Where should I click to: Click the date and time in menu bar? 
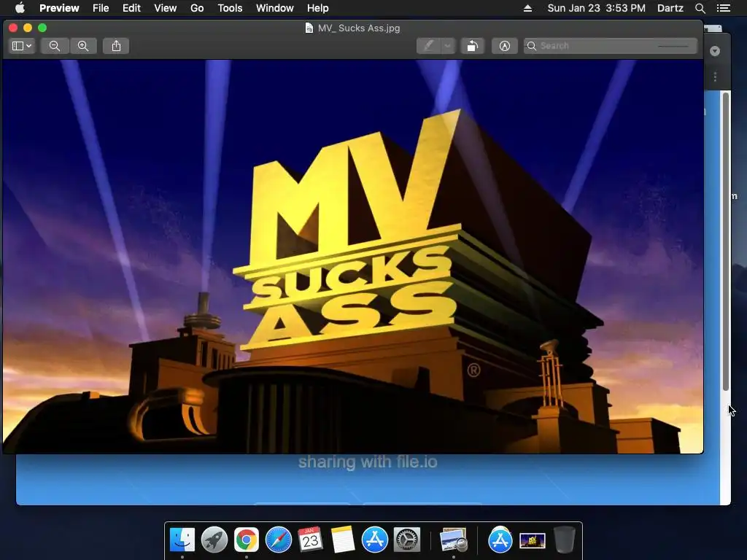coord(597,8)
